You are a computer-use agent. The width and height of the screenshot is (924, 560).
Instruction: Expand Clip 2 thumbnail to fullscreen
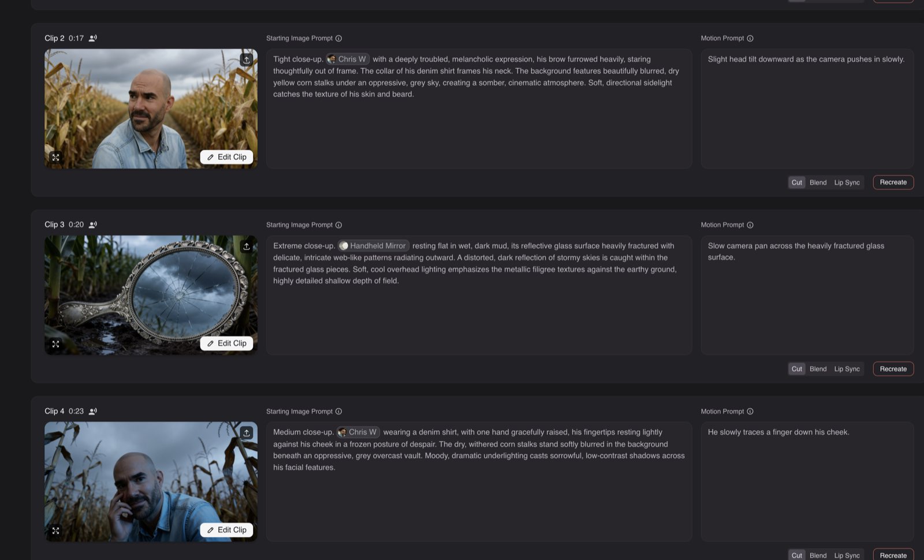56,157
